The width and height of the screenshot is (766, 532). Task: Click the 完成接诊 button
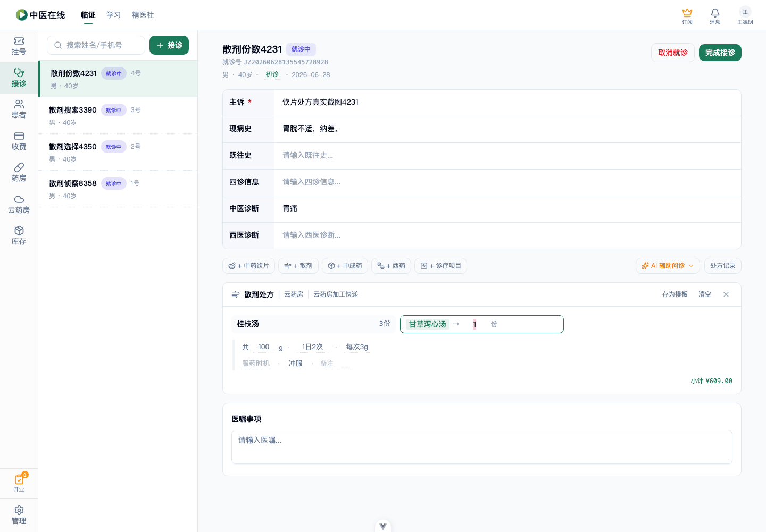[720, 53]
